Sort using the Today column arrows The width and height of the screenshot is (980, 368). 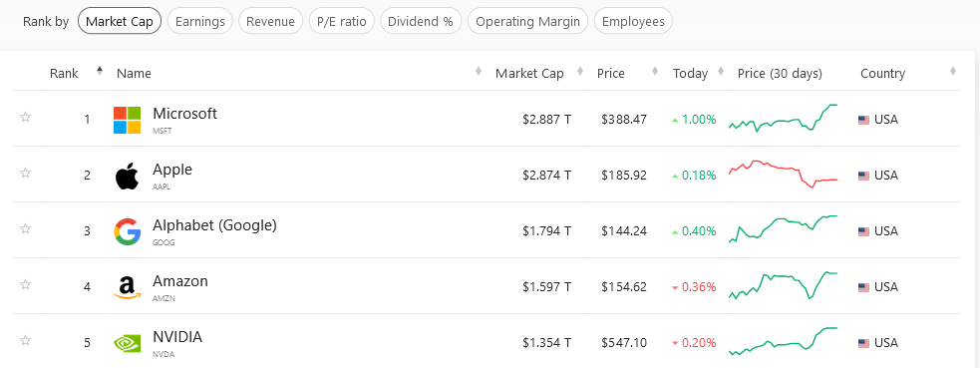[721, 71]
